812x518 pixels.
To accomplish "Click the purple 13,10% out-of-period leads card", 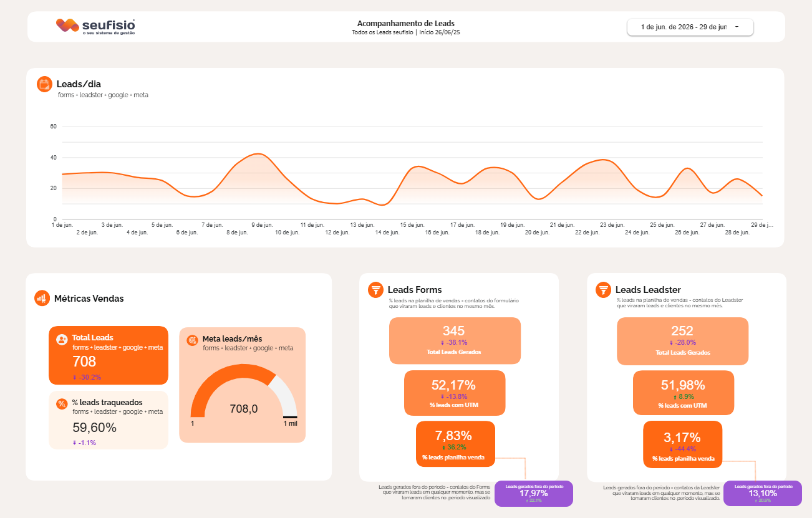I will click(763, 493).
